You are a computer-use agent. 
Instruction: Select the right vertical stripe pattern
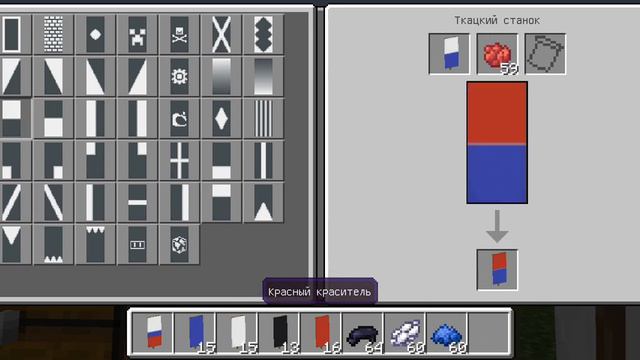pyautogui.click(x=180, y=202)
